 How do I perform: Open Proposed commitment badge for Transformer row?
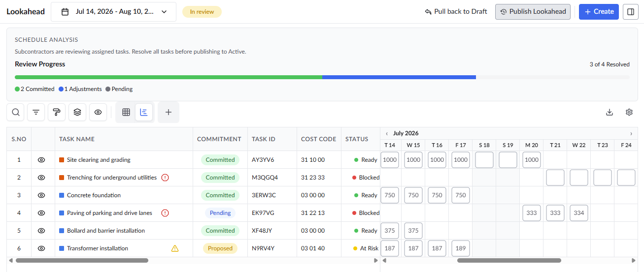pos(220,248)
